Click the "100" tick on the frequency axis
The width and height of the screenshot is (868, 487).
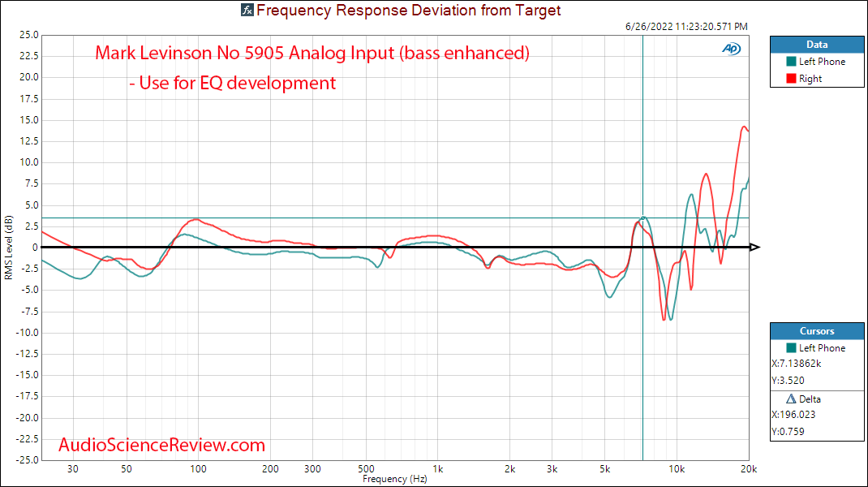[198, 468]
